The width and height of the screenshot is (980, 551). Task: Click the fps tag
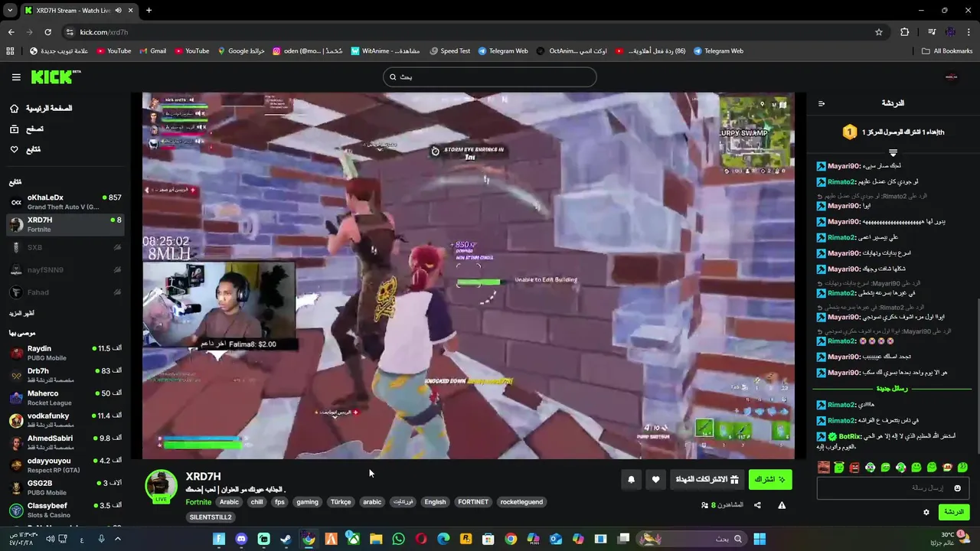[x=279, y=502]
